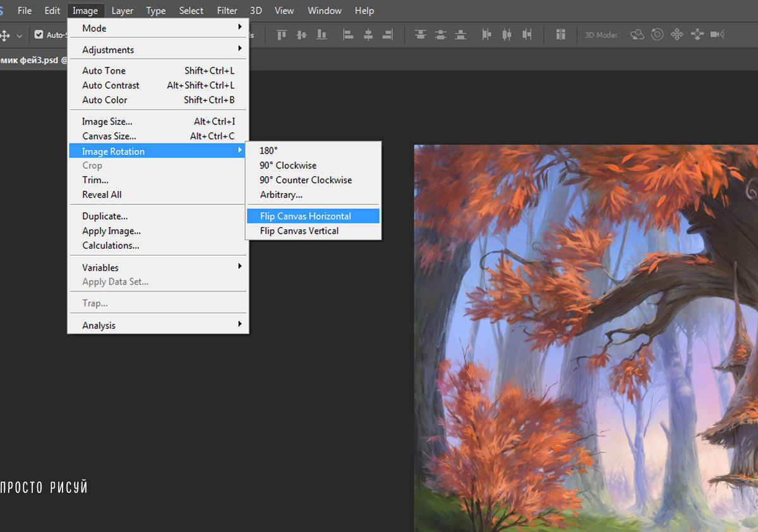Expand the Analysis submenu

pos(158,325)
